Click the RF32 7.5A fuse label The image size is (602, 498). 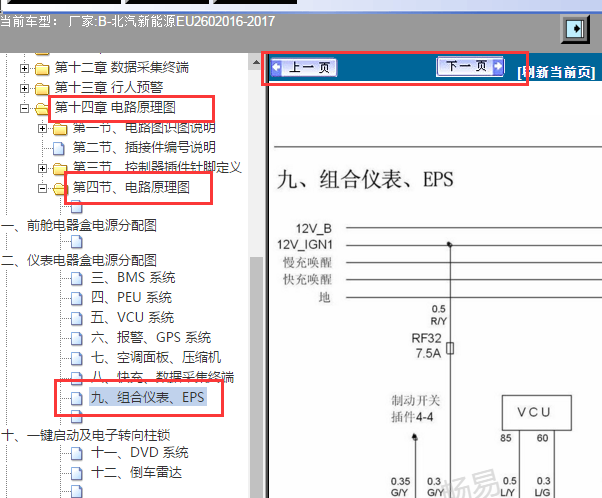427,346
